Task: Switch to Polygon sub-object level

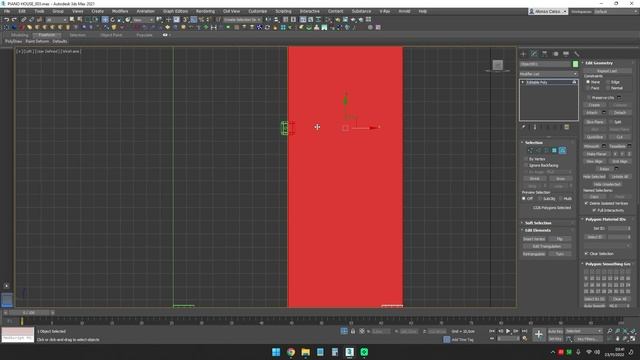Action: coord(554,151)
